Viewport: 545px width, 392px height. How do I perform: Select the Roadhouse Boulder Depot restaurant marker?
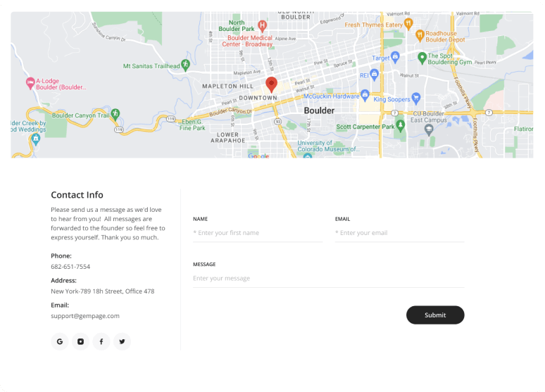420,35
